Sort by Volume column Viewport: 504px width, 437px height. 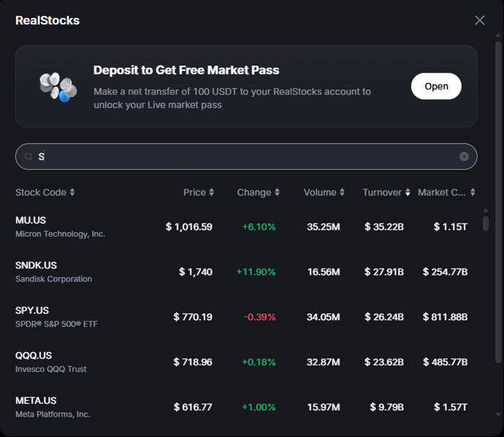pos(324,192)
